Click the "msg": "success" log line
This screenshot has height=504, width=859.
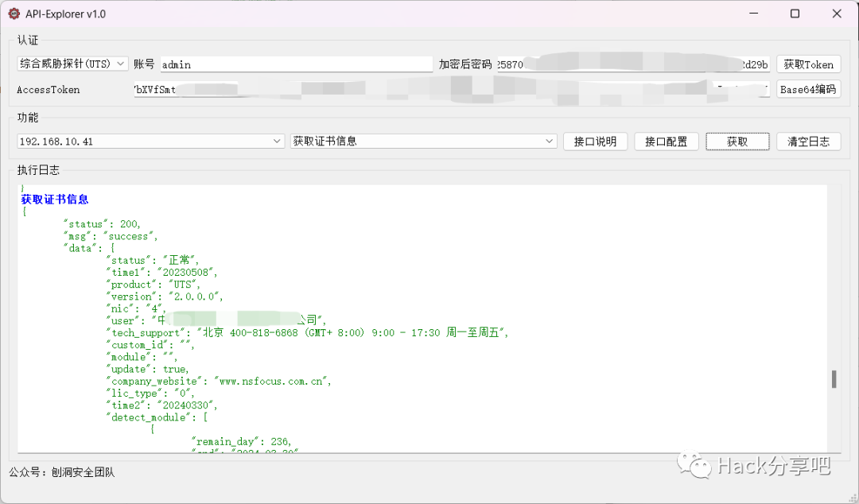(111, 236)
